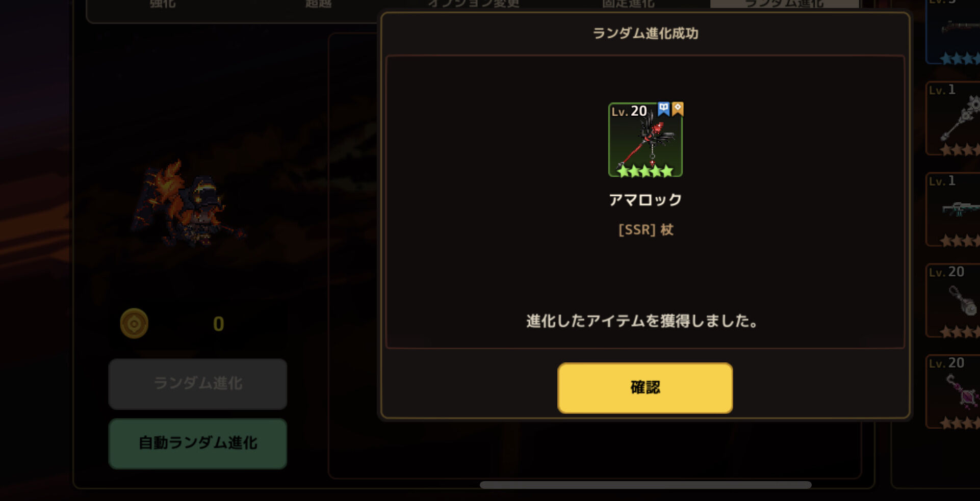Click the flaming hooded character sprite
This screenshot has height=501, width=980.
(186, 204)
